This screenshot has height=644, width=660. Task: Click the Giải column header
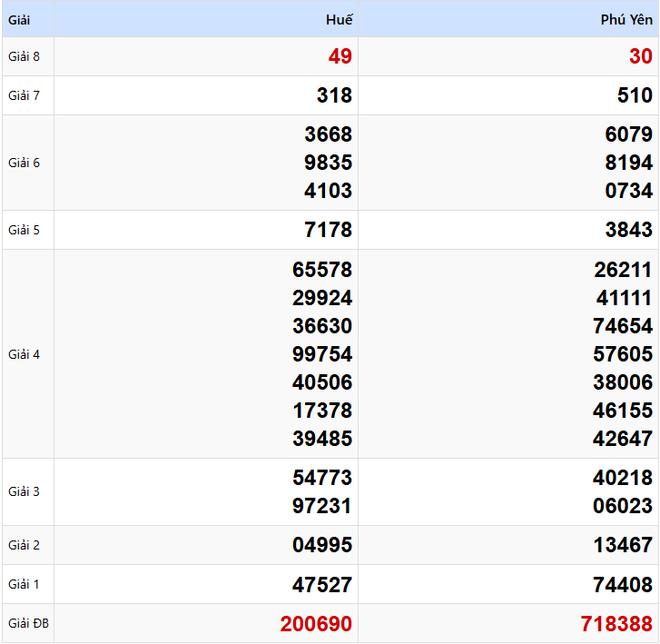19,20
